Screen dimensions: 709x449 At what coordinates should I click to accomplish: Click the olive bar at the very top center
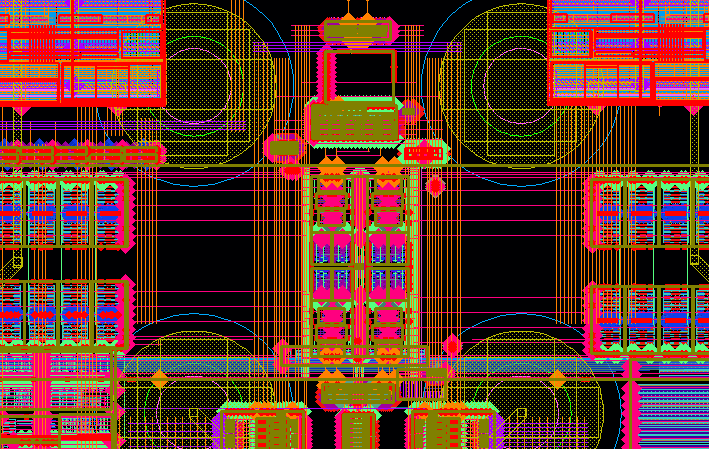click(358, 30)
